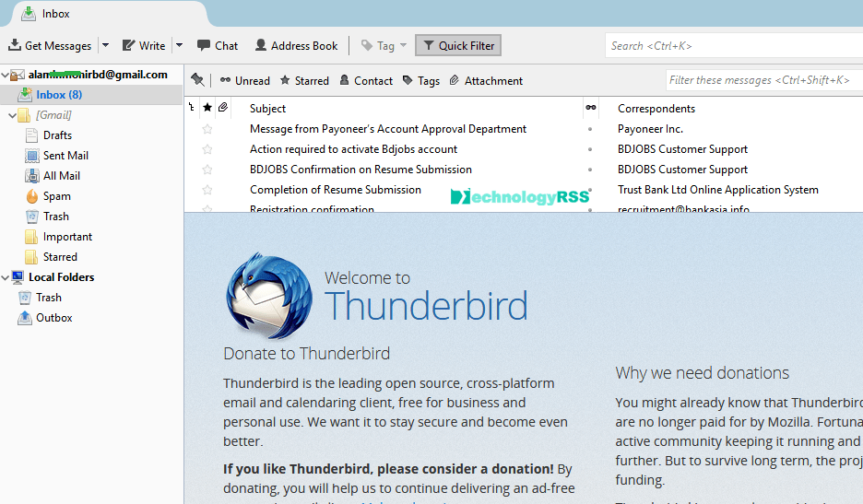Select the Spam folder
This screenshot has width=863, height=504.
click(x=56, y=196)
